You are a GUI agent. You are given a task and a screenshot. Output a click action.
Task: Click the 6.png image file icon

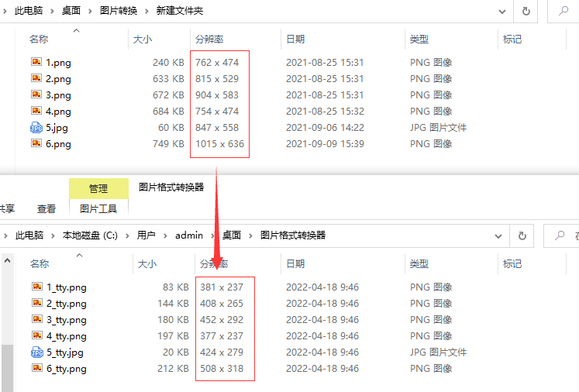coord(36,144)
